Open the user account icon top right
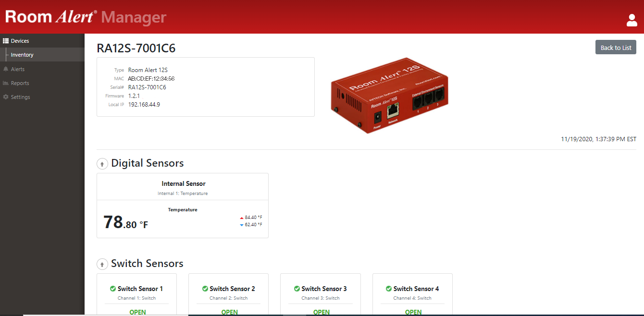644x316 pixels. tap(632, 20)
